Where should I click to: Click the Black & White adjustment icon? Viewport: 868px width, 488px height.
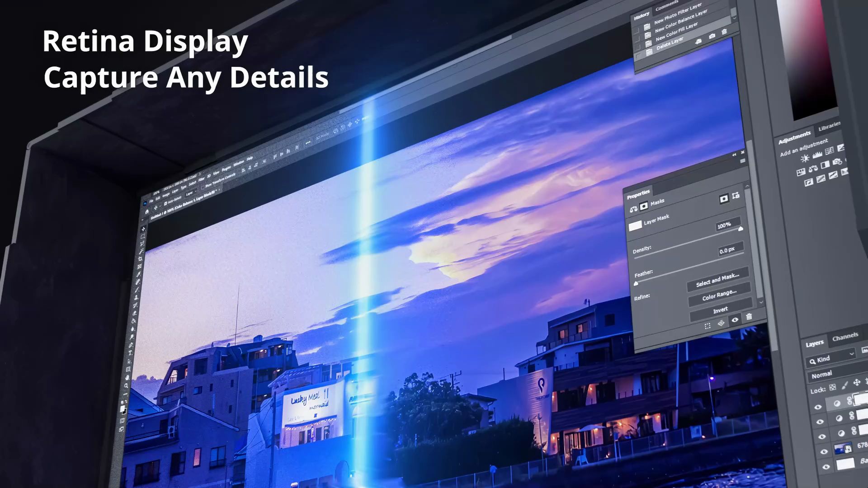[x=825, y=164]
